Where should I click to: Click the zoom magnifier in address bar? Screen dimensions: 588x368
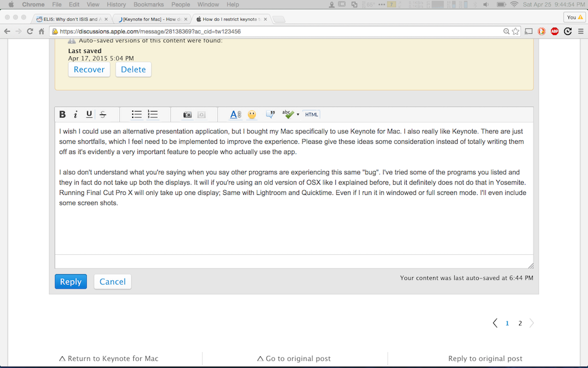(506, 32)
